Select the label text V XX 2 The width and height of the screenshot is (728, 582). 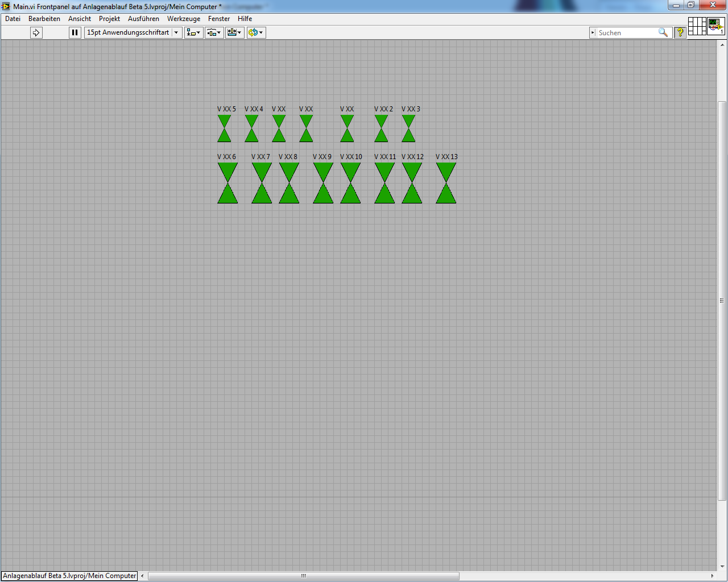pyautogui.click(x=383, y=109)
